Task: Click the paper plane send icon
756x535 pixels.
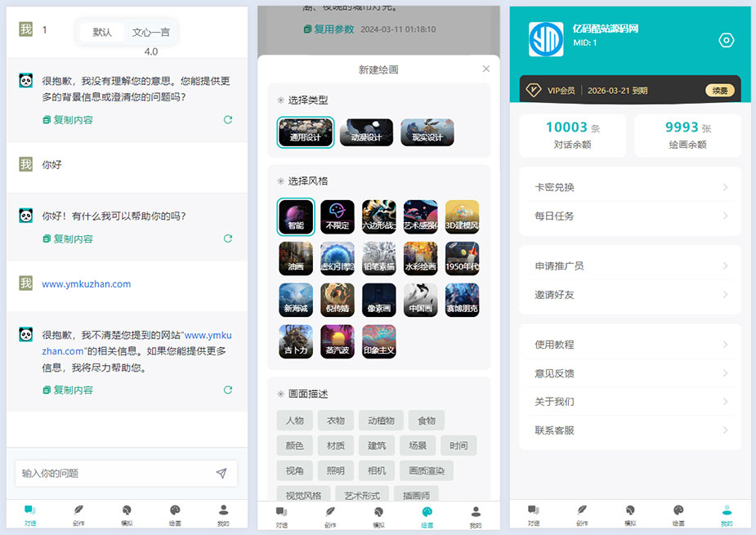Action: pos(221,474)
